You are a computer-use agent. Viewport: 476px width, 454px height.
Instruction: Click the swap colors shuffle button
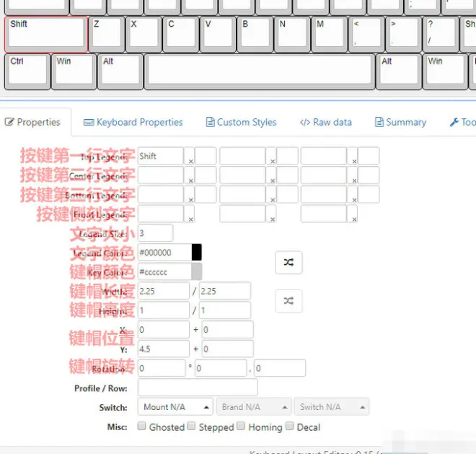(x=288, y=262)
